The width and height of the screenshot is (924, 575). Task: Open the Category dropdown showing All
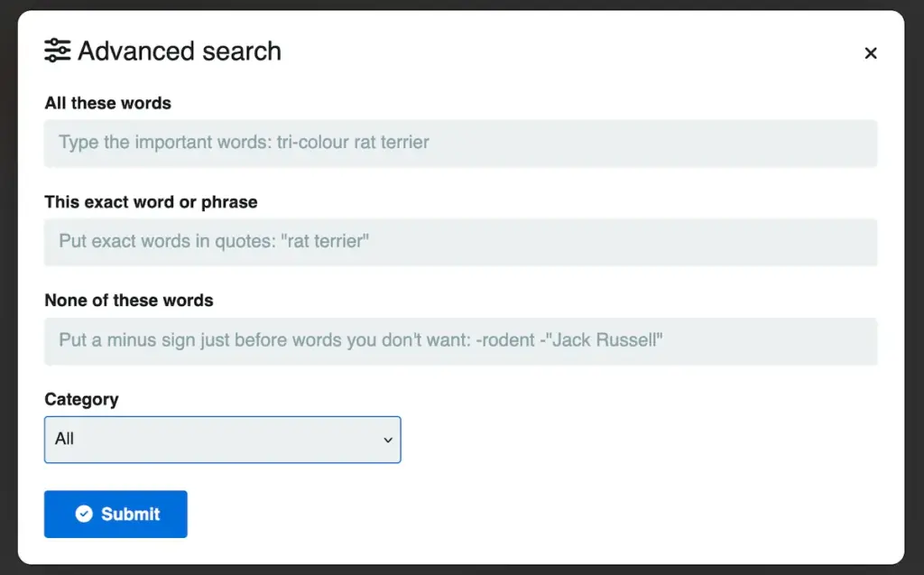(222, 440)
